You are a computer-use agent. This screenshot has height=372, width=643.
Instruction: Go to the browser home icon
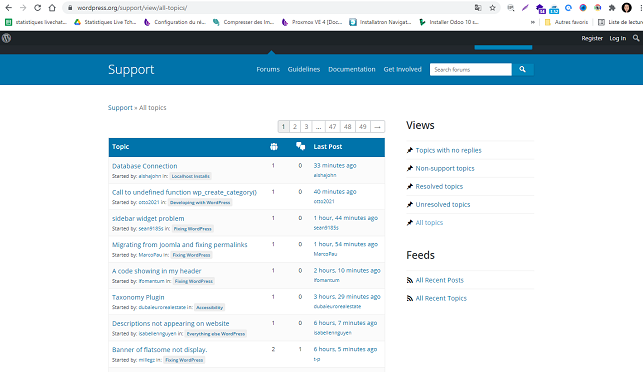coord(52,8)
